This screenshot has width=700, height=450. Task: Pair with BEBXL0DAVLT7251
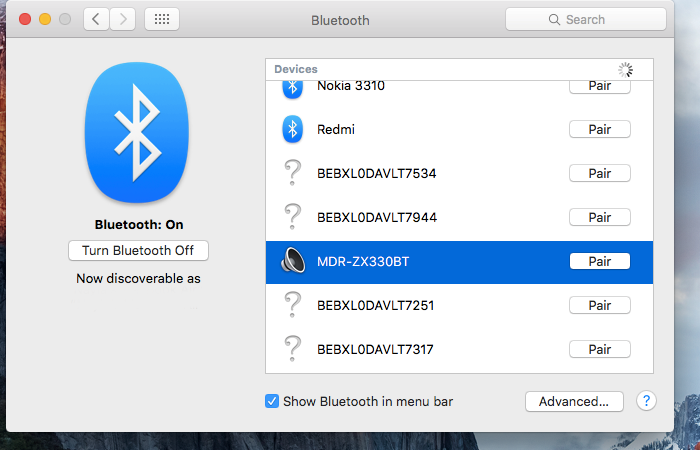tap(600, 305)
